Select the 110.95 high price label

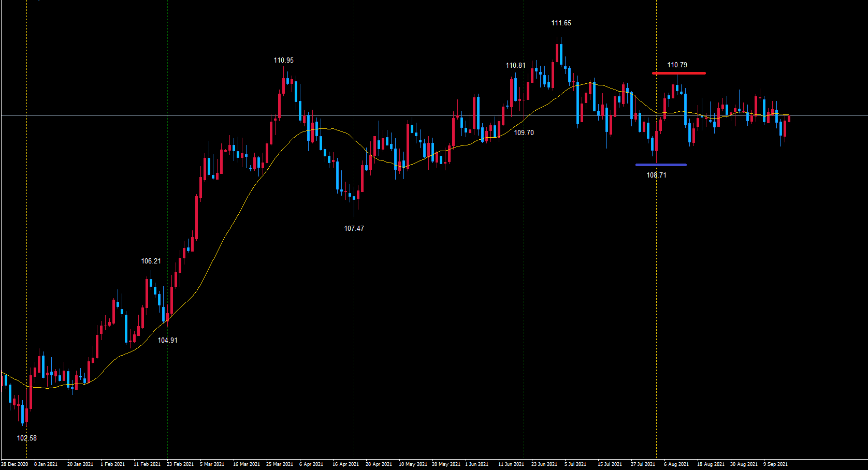coord(283,61)
